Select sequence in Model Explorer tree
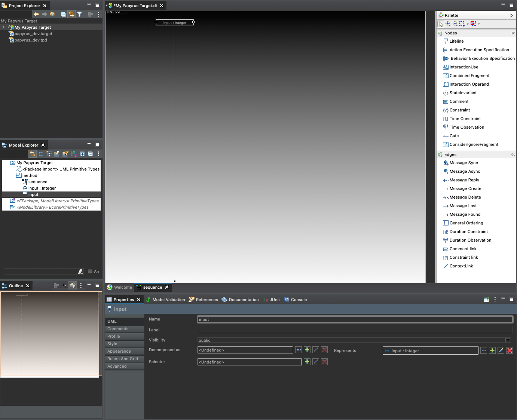The width and height of the screenshot is (517, 420). (38, 182)
